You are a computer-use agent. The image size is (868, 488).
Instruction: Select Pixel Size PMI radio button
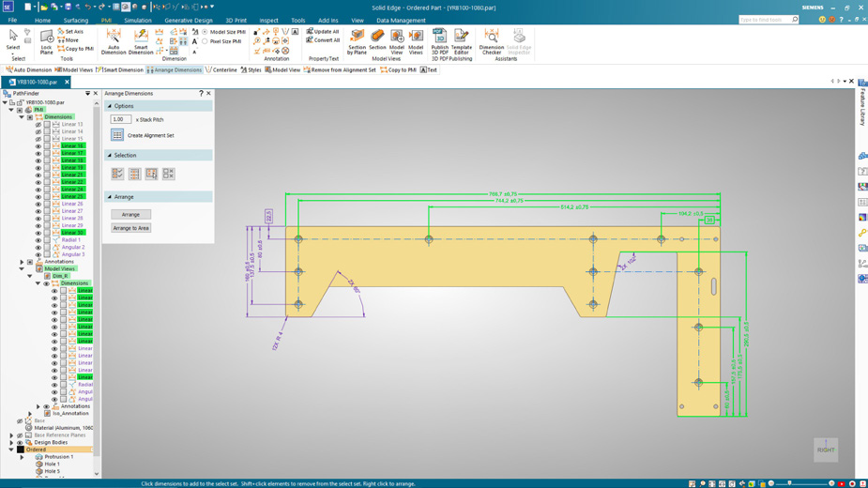205,41
